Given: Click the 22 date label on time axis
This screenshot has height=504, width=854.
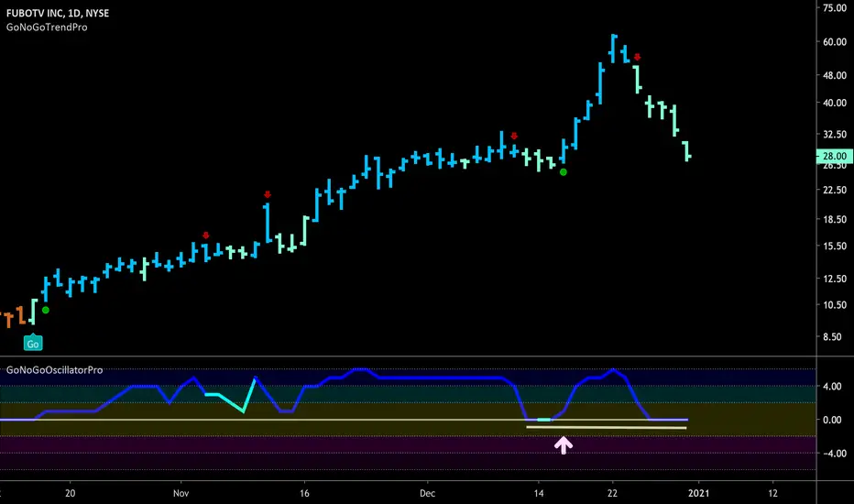Looking at the screenshot, I should click(x=613, y=493).
